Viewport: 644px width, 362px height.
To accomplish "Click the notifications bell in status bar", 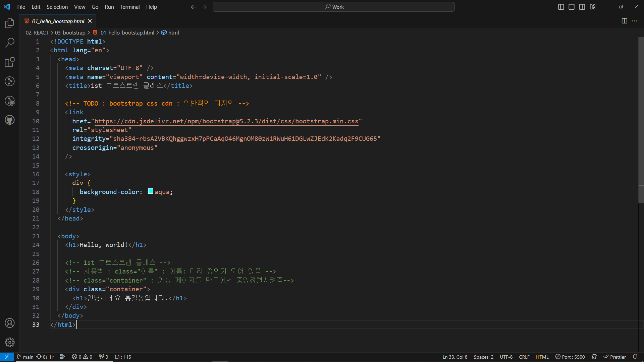I will pyautogui.click(x=635, y=357).
